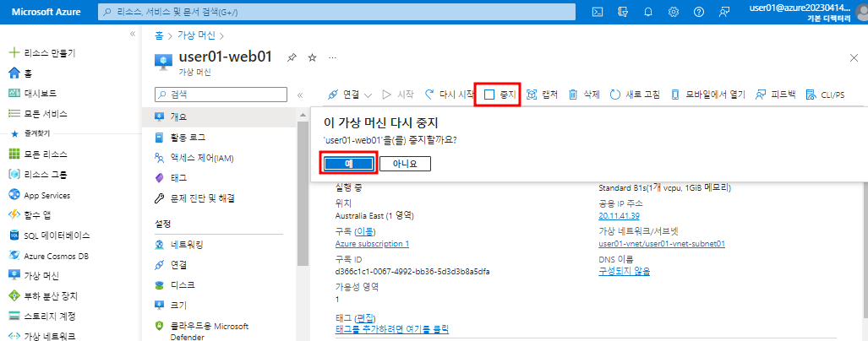Click the 삭제 delete button

[x=585, y=95]
